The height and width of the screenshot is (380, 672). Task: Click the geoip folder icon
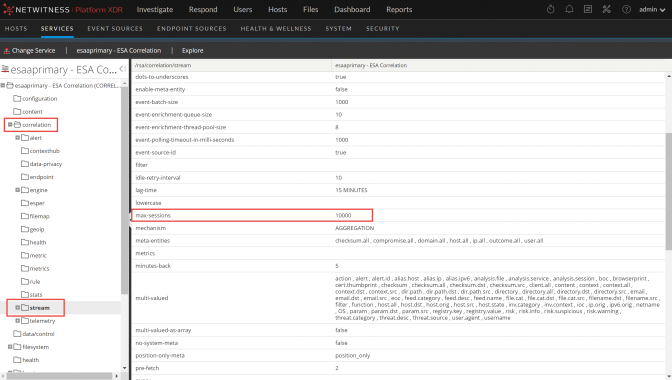(25, 229)
